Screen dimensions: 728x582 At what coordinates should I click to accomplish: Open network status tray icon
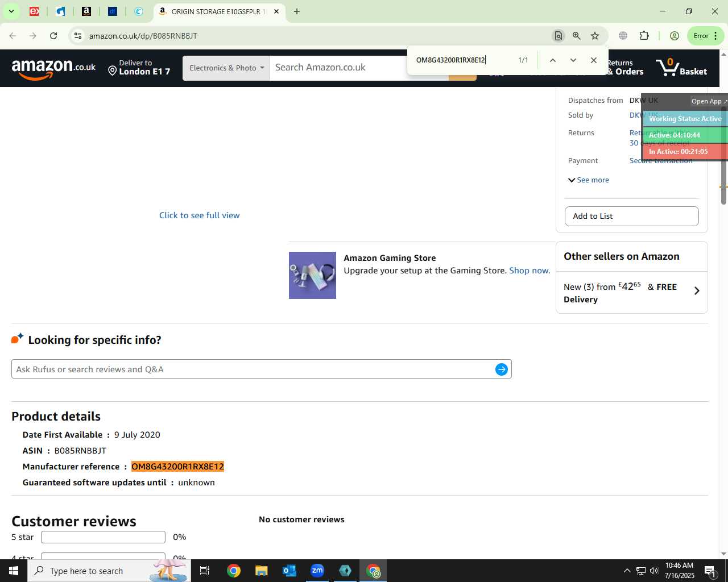coord(641,571)
